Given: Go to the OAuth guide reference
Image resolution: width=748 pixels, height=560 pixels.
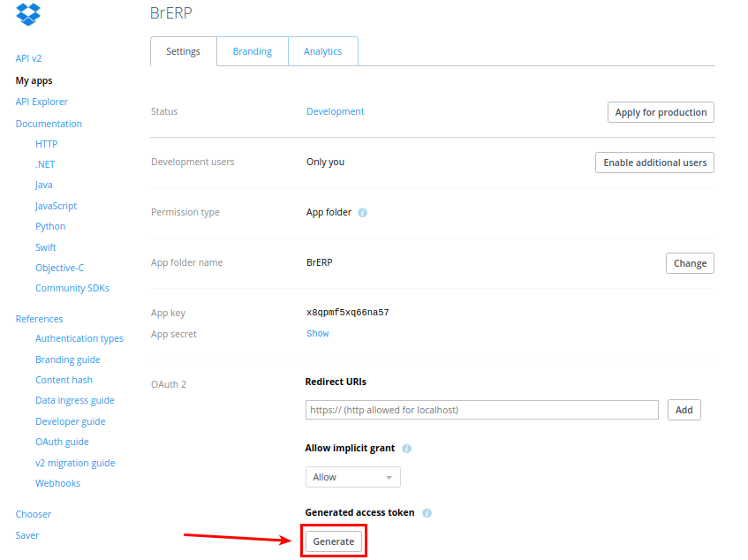Looking at the screenshot, I should (62, 442).
